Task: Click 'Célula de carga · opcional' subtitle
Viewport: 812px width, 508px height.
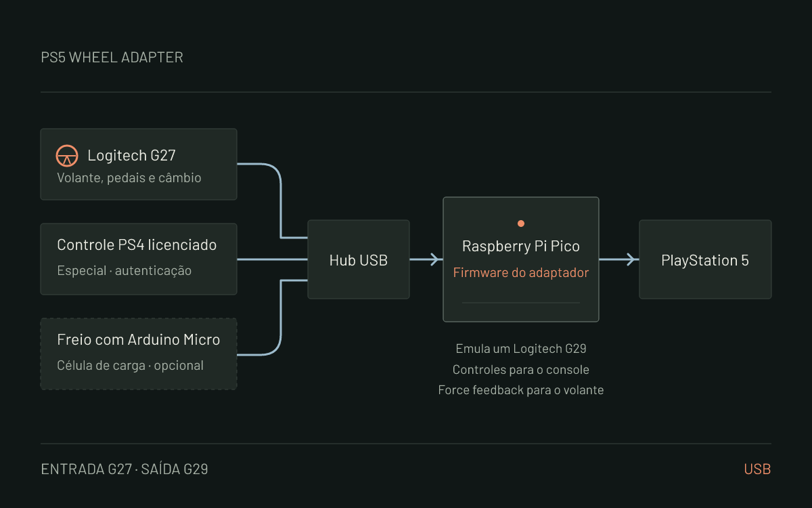Action: [131, 366]
